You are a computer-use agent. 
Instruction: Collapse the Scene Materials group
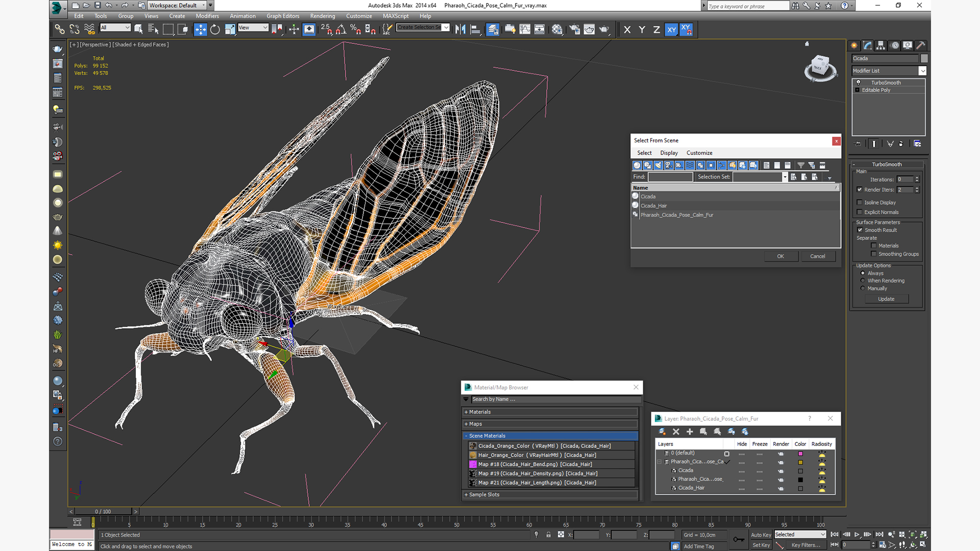[x=550, y=436]
